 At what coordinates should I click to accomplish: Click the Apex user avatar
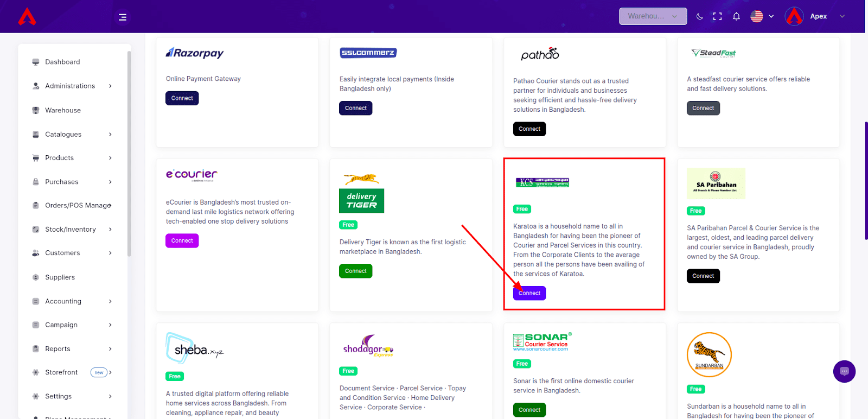pos(794,16)
